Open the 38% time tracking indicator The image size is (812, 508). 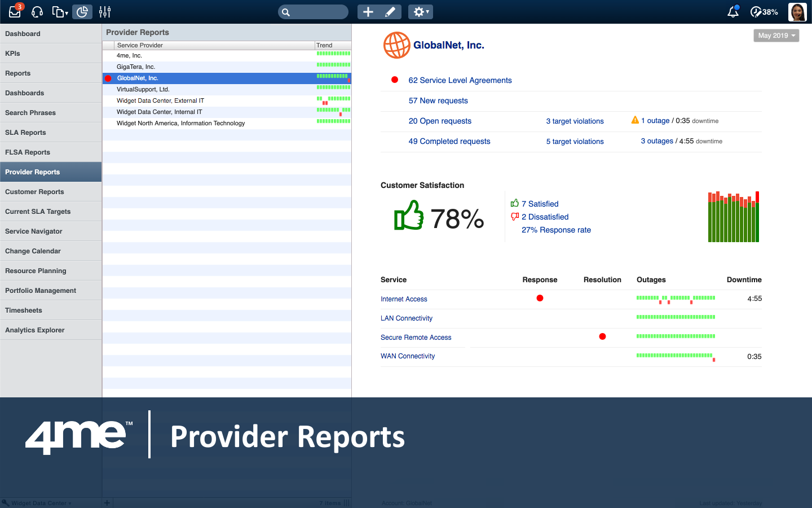pos(764,12)
